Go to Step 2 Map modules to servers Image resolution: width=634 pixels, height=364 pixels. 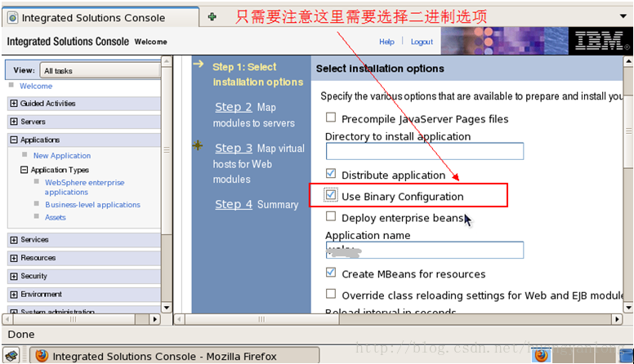click(234, 107)
